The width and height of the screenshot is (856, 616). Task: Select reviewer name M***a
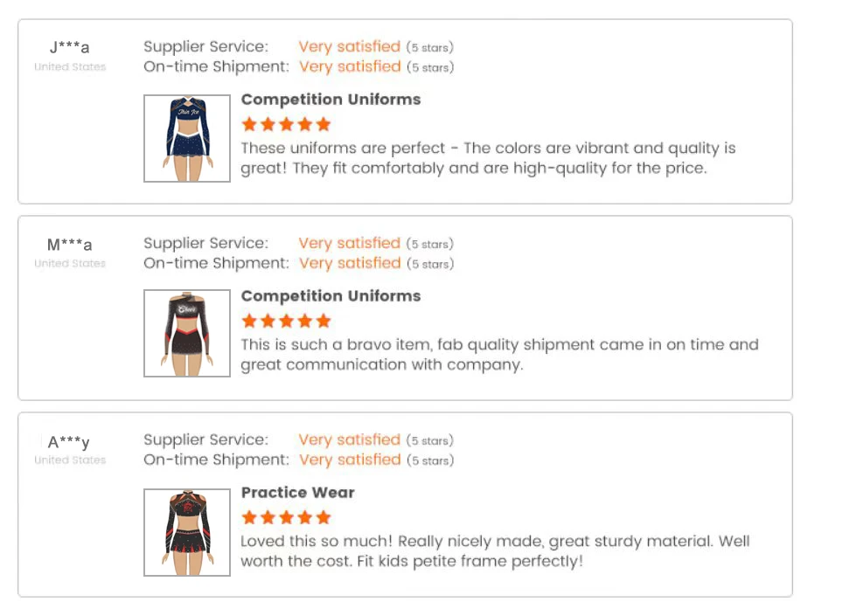[x=70, y=245]
